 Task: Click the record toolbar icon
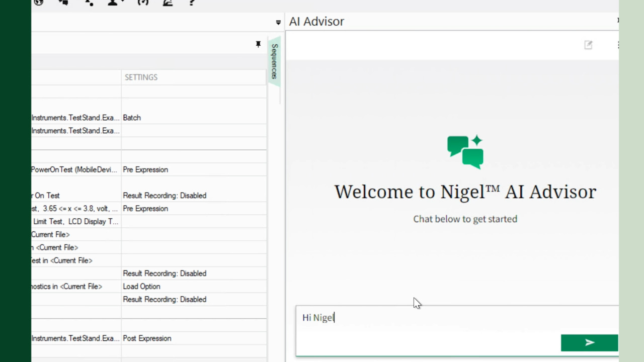tap(142, 3)
